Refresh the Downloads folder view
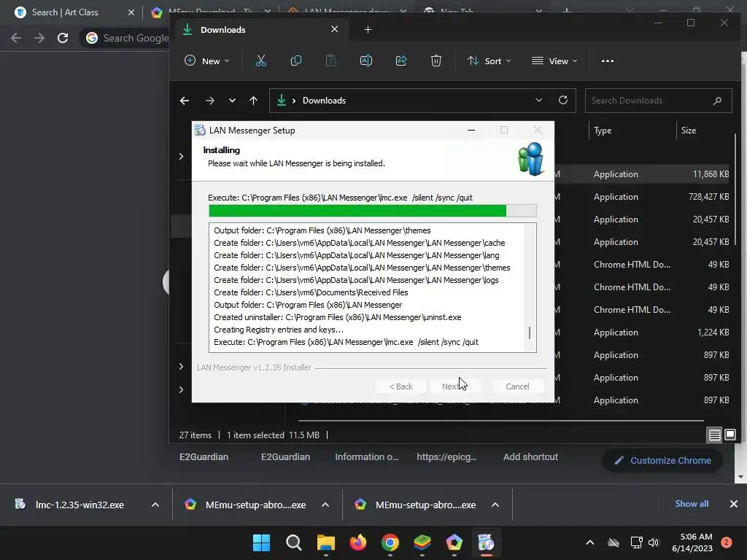This screenshot has width=747, height=560. pyautogui.click(x=563, y=100)
